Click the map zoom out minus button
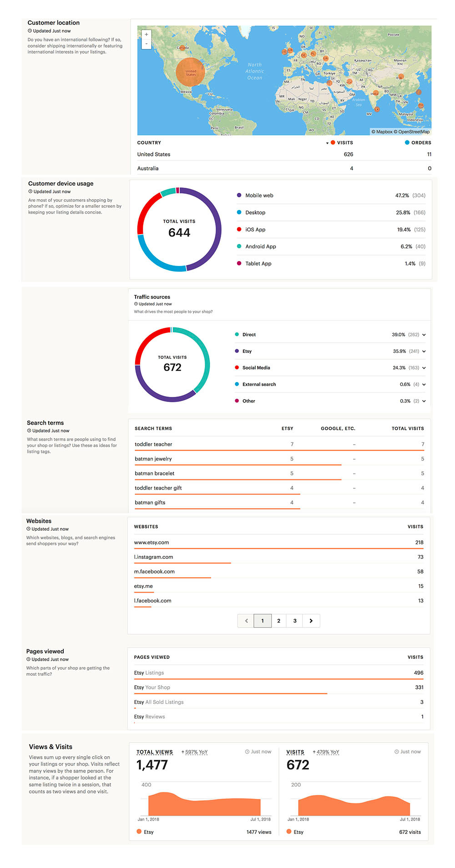The image size is (455, 868). 146,44
